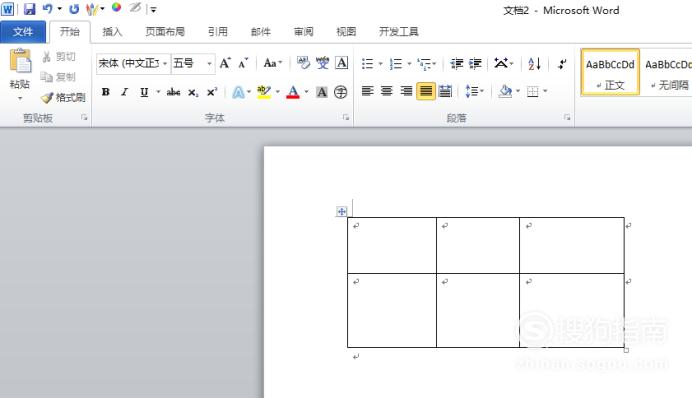Click the 剪切 button
This screenshot has width=692, height=398.
[x=59, y=56]
